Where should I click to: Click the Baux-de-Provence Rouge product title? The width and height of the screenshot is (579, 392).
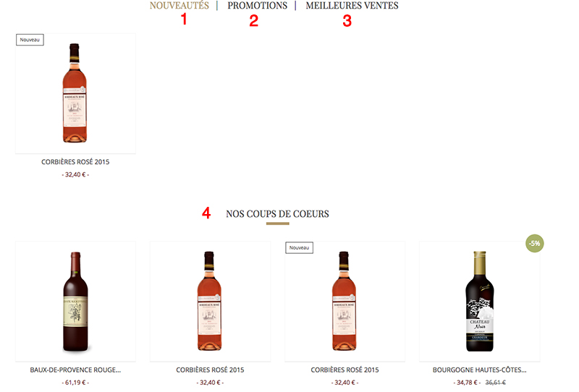coord(75,370)
